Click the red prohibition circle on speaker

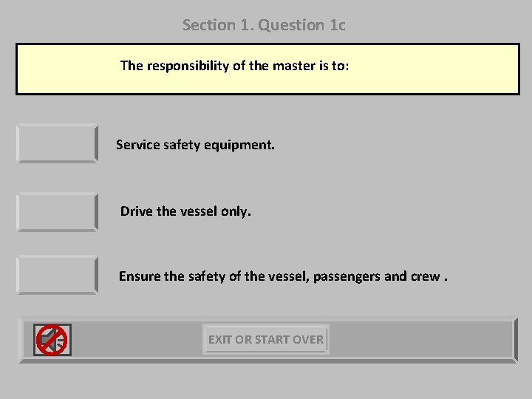[52, 340]
